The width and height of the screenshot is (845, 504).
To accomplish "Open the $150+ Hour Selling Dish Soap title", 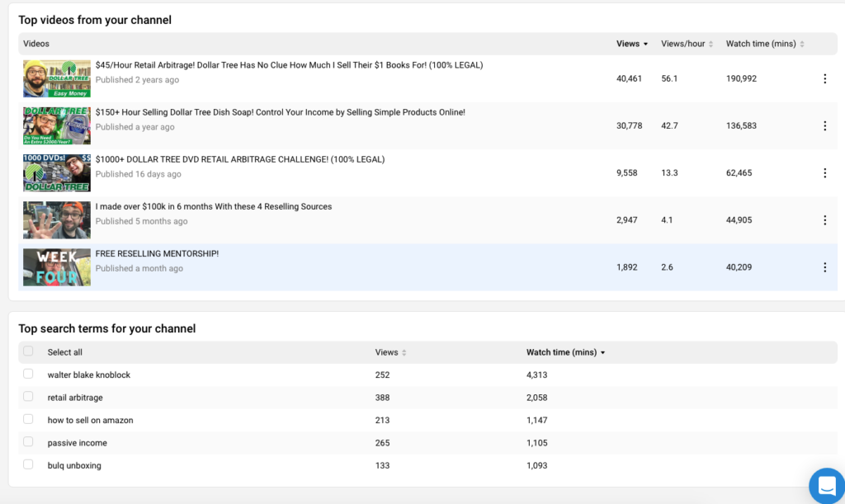I will click(x=281, y=112).
